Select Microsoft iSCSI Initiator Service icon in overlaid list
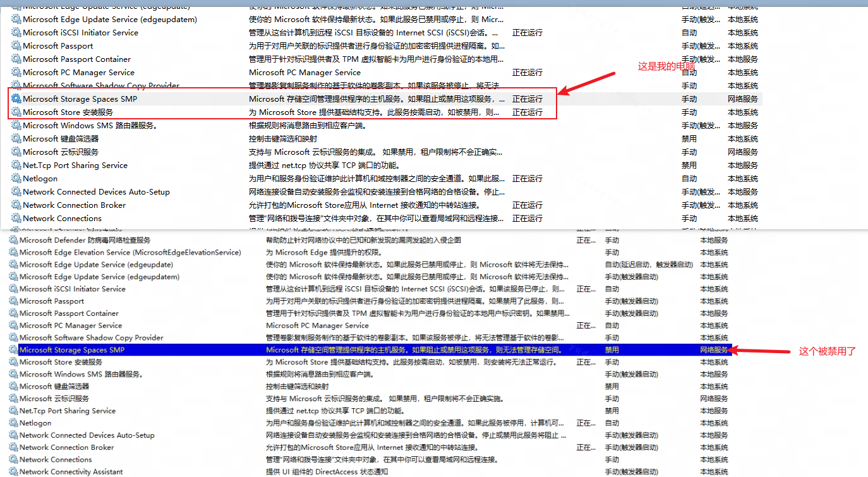Viewport: 868px width, 477px height. coord(16,32)
